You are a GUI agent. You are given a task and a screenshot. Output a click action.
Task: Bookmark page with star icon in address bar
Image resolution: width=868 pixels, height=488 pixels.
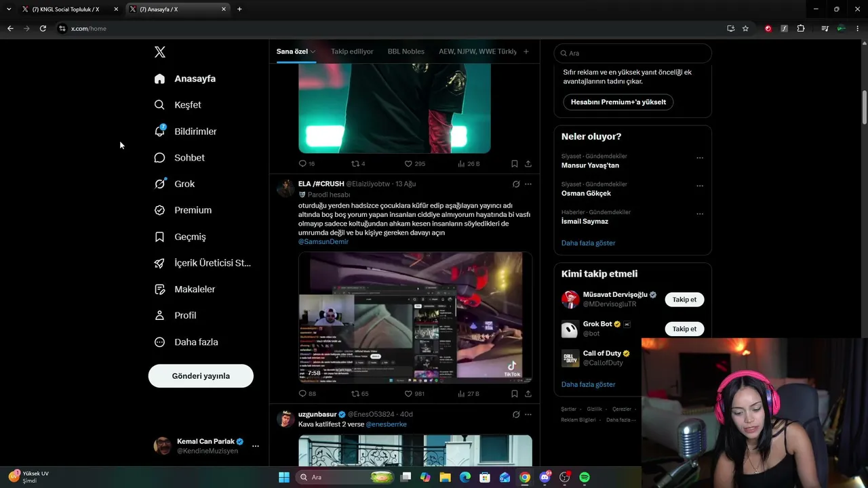tap(745, 28)
